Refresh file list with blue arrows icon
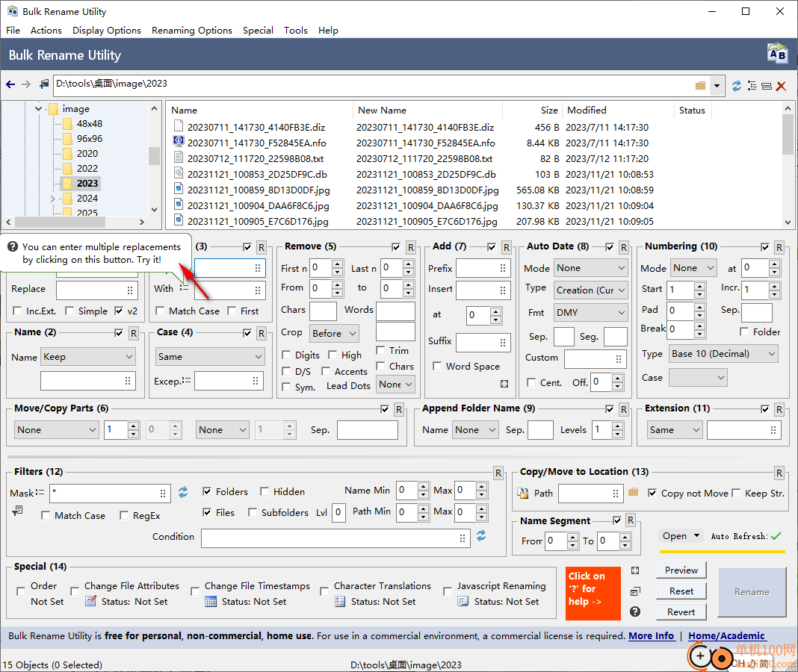This screenshot has height=672, width=798. point(737,86)
